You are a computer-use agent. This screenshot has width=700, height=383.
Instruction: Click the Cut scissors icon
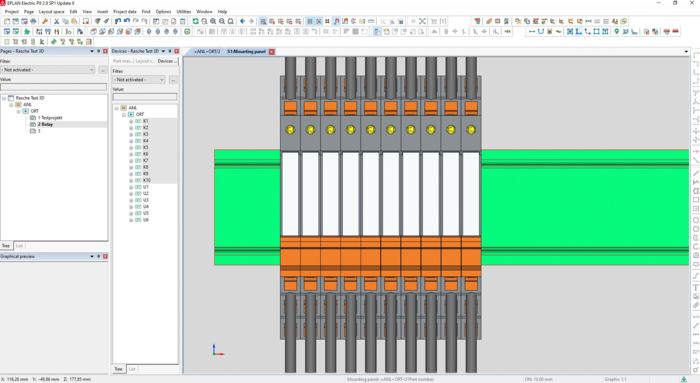click(x=57, y=21)
